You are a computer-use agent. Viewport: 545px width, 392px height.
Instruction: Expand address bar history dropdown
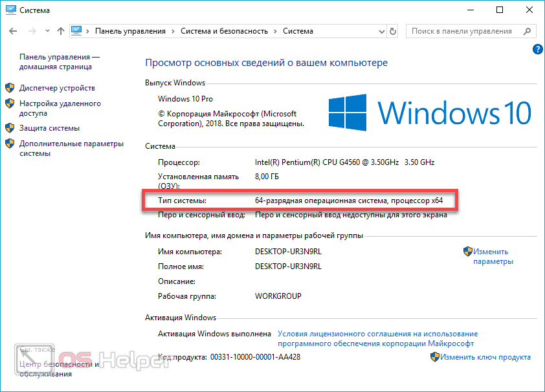(382, 32)
